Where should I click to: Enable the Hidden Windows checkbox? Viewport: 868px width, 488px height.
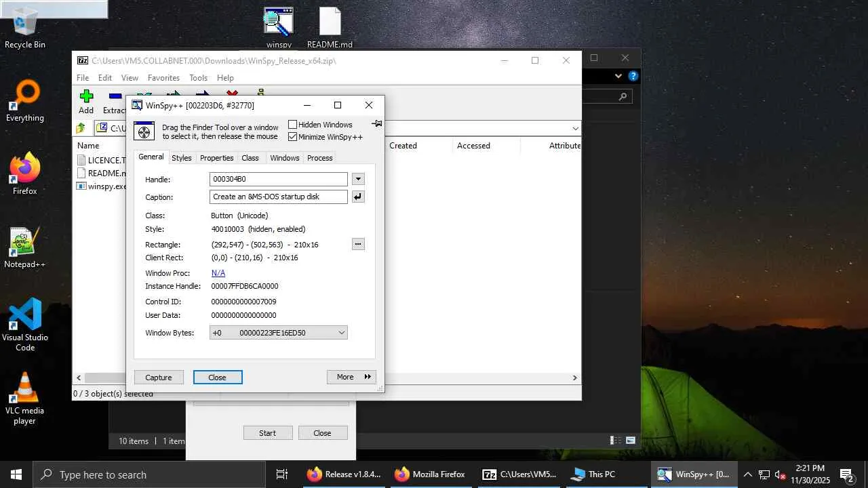[x=293, y=125]
